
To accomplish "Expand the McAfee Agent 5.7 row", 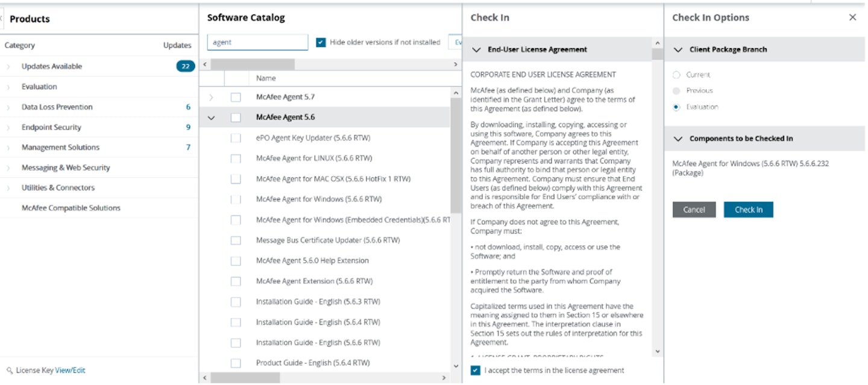I will pyautogui.click(x=211, y=97).
